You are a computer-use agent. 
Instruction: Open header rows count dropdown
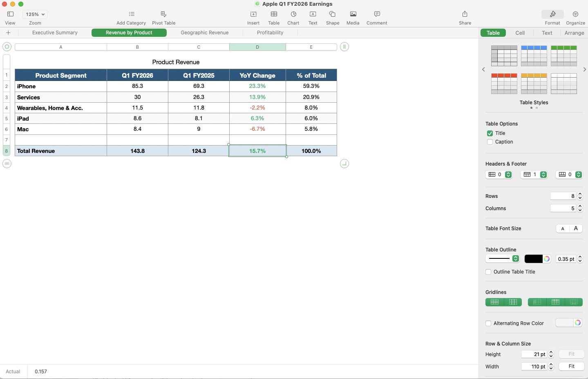pyautogui.click(x=534, y=175)
